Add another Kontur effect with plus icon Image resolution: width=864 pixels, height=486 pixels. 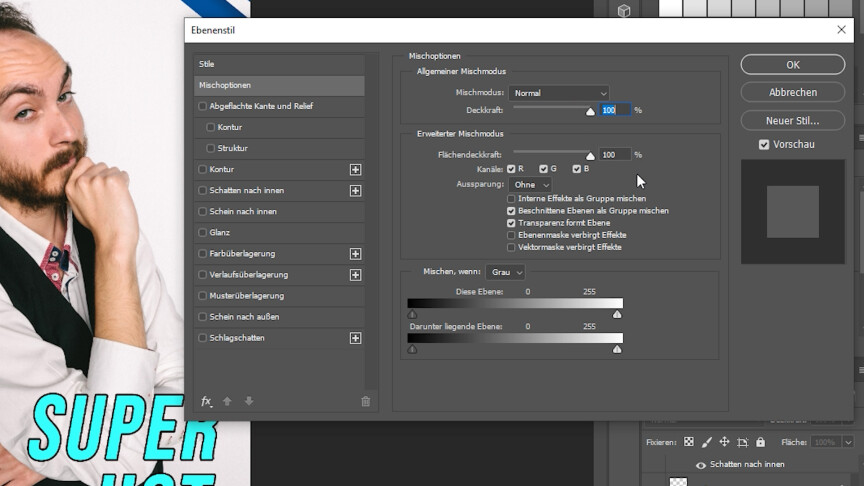(x=355, y=170)
